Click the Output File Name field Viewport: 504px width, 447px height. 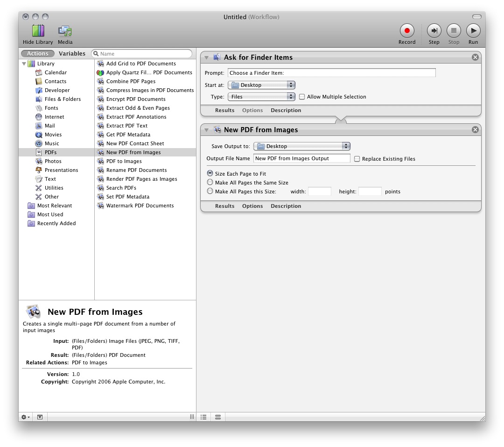pos(302,158)
